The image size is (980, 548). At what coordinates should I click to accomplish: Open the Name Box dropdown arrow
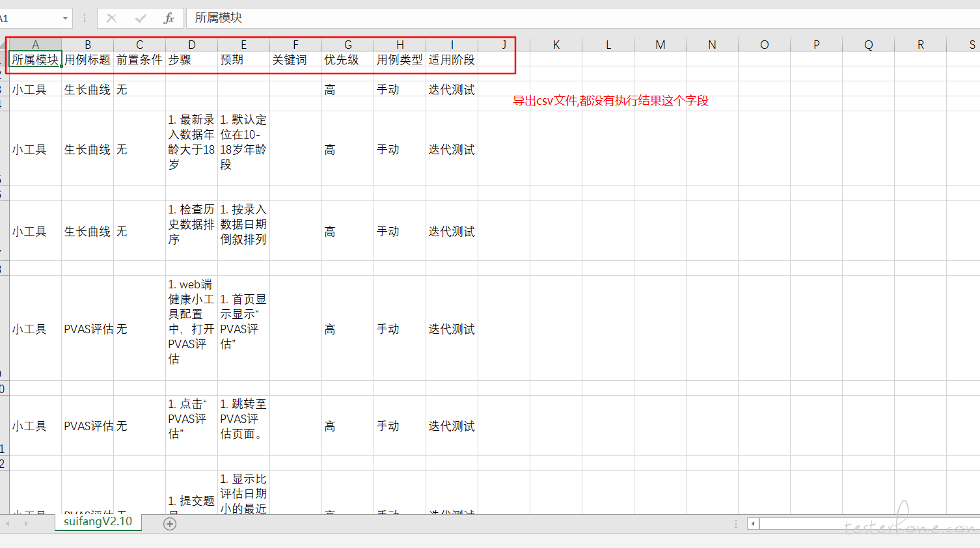tap(65, 18)
